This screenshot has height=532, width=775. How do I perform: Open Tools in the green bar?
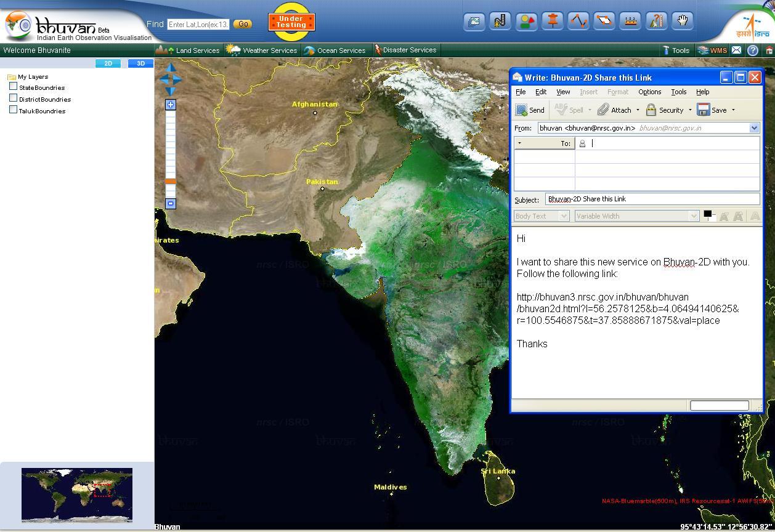[x=676, y=50]
